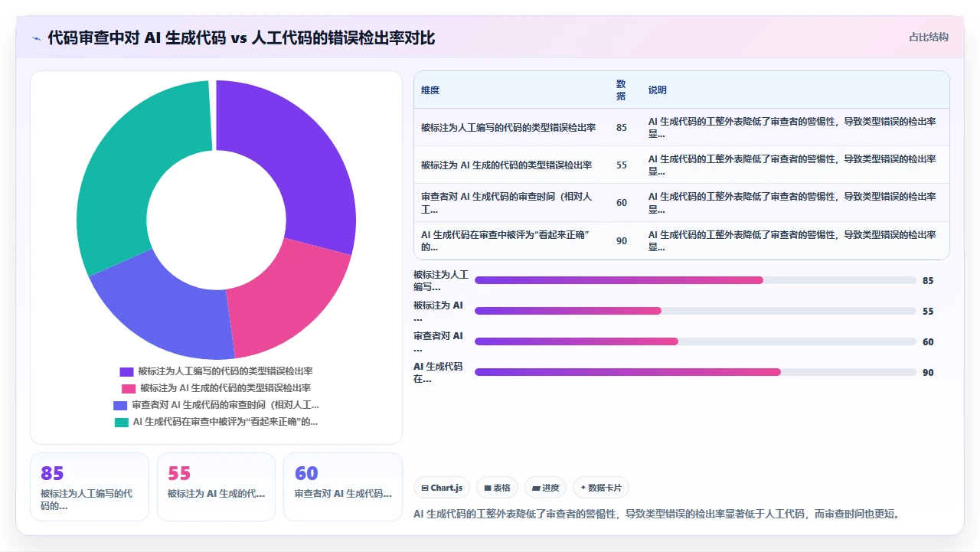Click the AI 生成代码在 progress bar
The height and width of the screenshot is (552, 980).
(x=695, y=372)
